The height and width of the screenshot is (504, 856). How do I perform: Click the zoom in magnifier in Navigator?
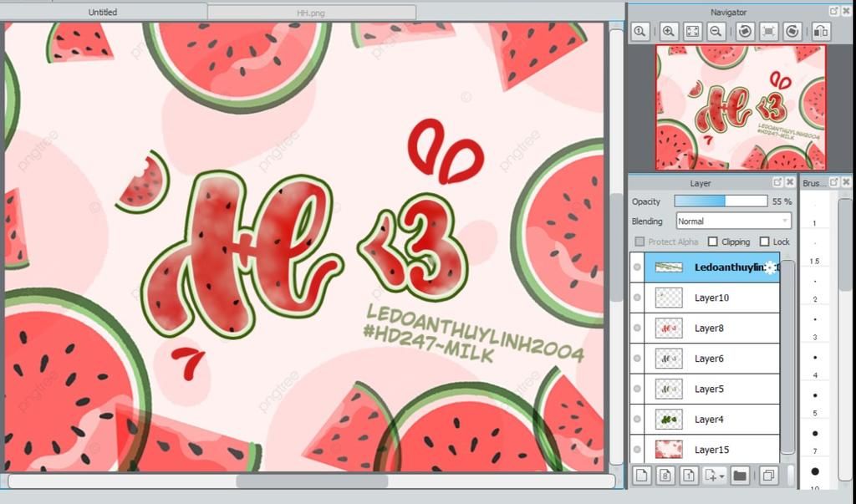(669, 31)
